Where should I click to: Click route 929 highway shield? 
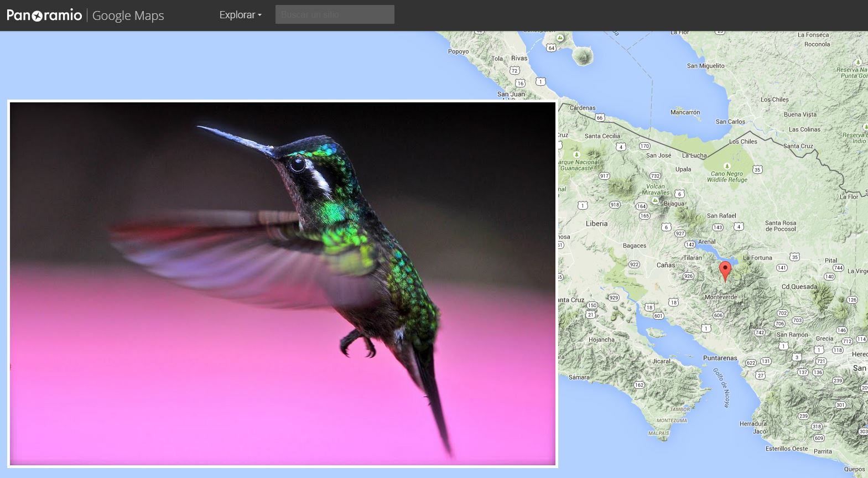coord(614,298)
